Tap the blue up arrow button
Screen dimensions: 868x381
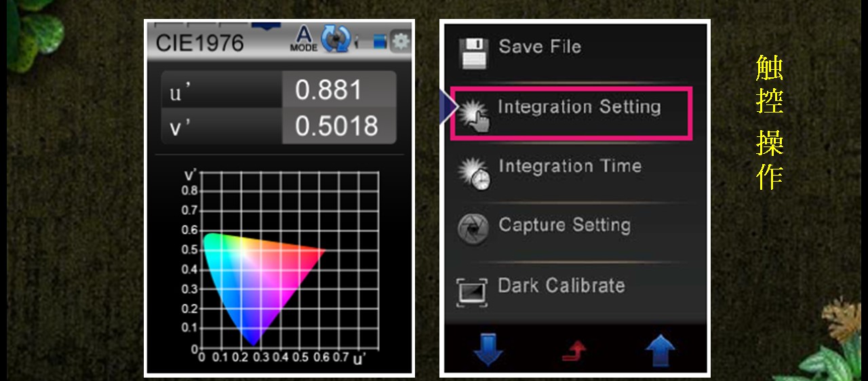point(660,350)
